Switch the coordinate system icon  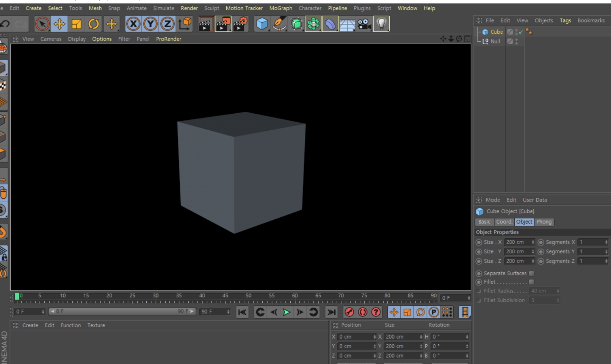(x=185, y=24)
